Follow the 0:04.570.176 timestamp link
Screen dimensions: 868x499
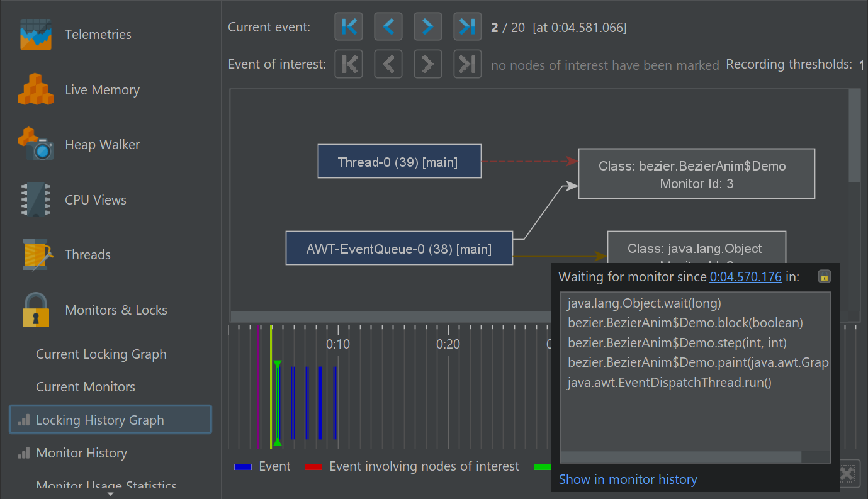click(x=745, y=276)
